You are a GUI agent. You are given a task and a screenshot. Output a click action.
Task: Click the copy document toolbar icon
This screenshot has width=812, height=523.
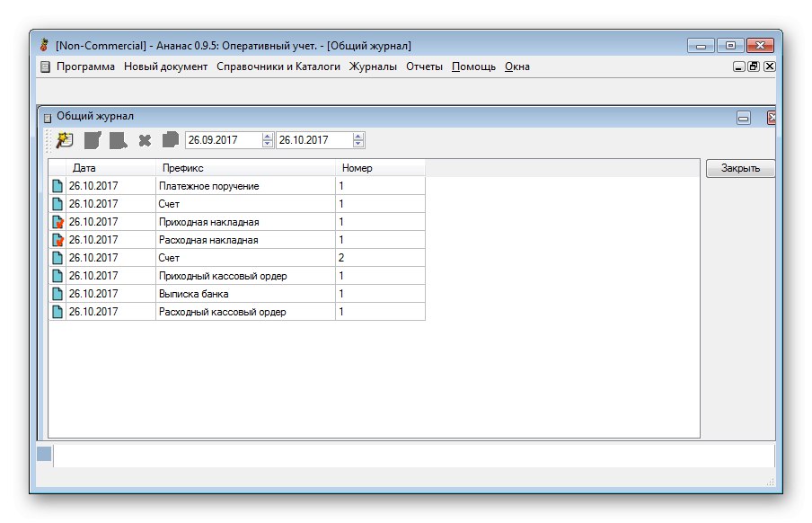point(171,139)
